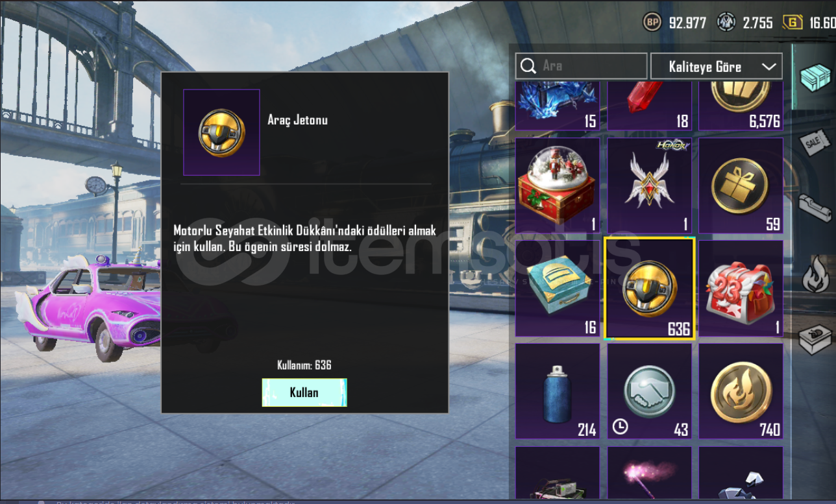Screen dimensions: 836x504
Task: Click the Ara search field
Action: coord(581,66)
